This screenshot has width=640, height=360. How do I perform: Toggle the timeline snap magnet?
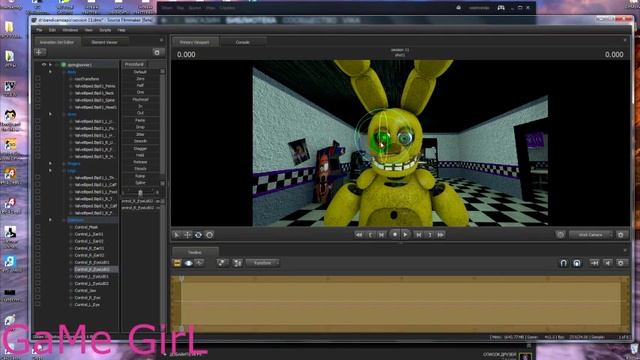coord(563,263)
